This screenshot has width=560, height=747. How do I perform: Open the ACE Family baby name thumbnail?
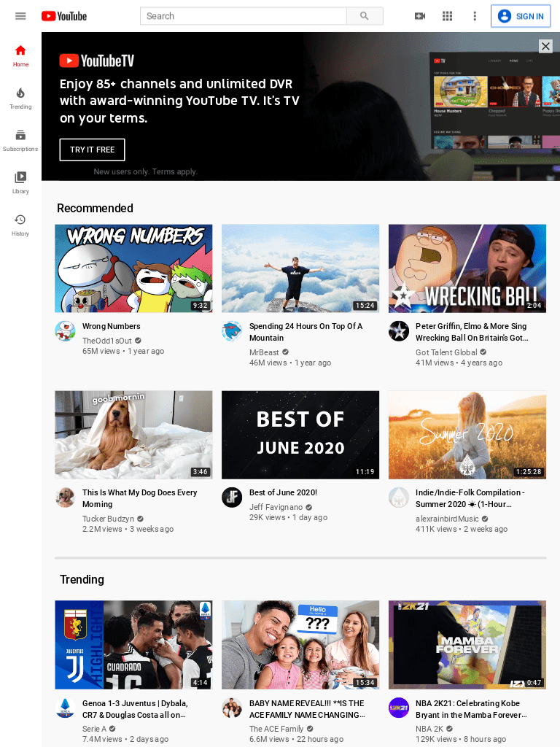(300, 645)
